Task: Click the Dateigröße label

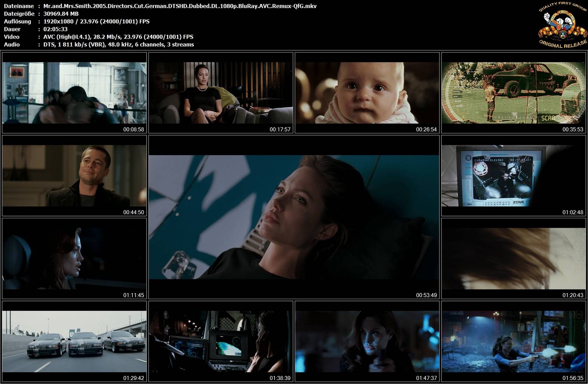Action: point(19,14)
